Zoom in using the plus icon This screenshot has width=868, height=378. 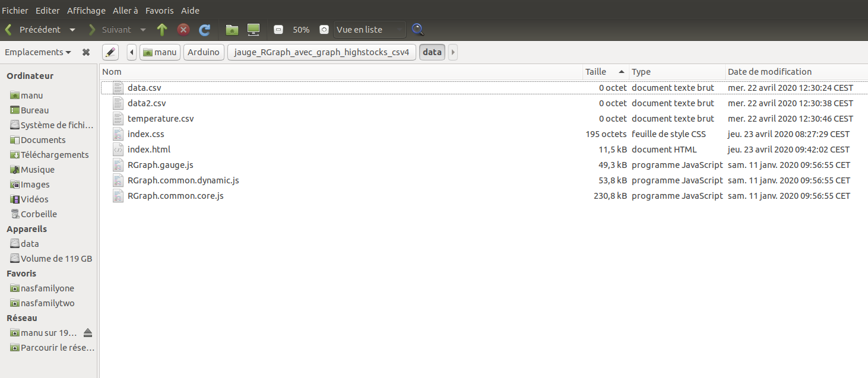324,30
